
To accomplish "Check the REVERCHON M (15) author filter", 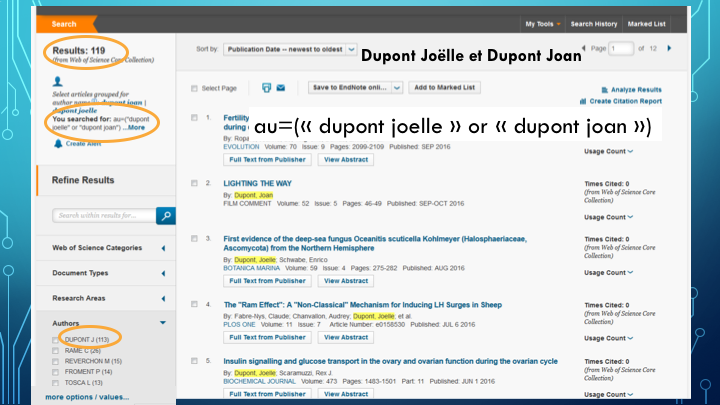I will point(56,361).
